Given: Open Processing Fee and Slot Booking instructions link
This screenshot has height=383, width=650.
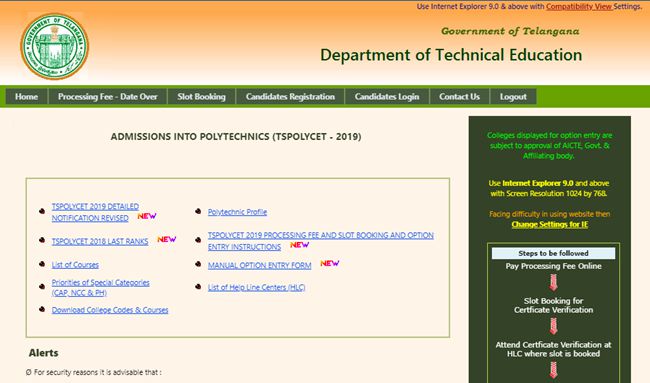Looking at the screenshot, I should point(320,241).
